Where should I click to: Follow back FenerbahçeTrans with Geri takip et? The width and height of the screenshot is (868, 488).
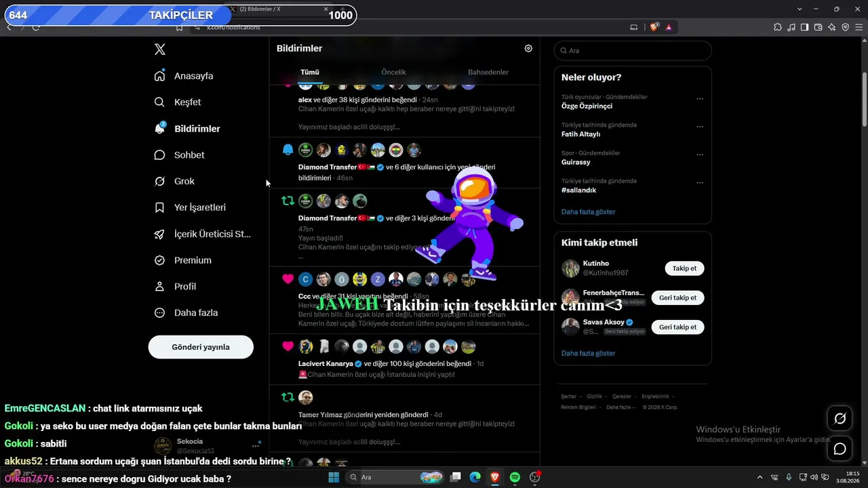coord(677,298)
